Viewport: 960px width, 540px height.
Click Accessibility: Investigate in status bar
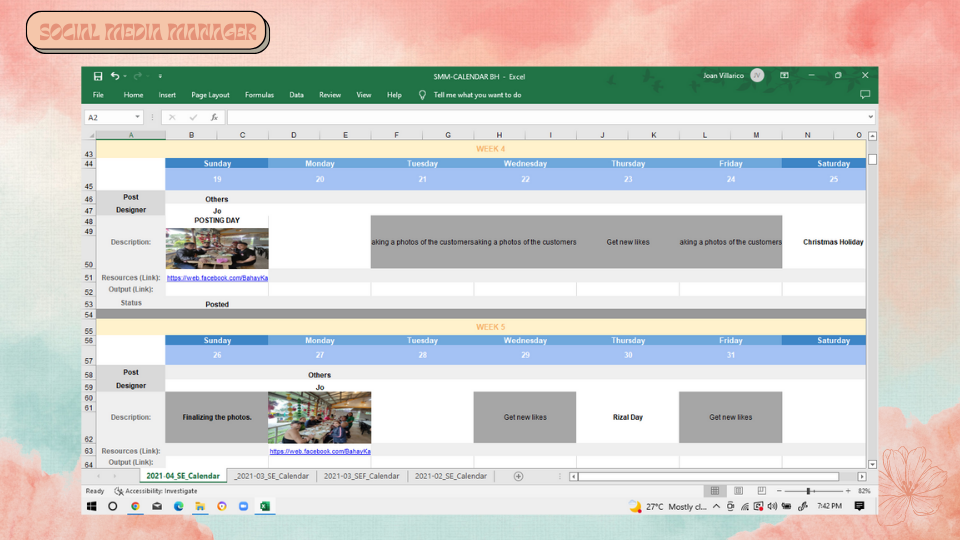coord(156,491)
